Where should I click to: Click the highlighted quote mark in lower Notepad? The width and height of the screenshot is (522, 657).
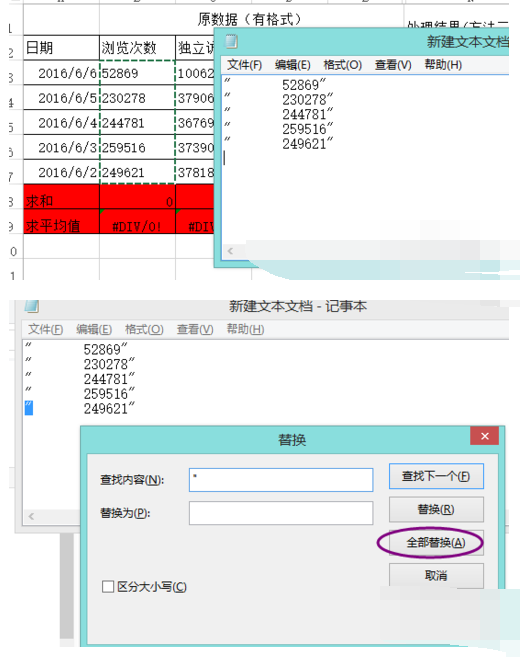click(29, 408)
